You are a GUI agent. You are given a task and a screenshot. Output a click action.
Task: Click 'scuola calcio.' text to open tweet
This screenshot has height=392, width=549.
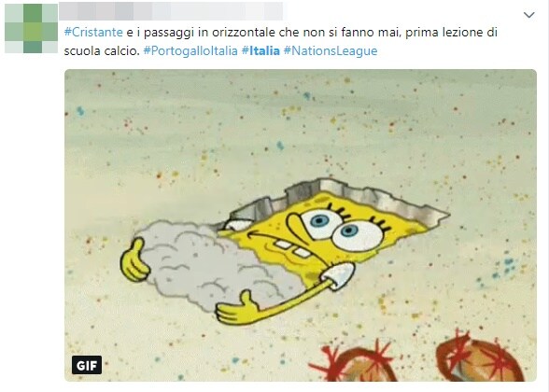coord(102,51)
